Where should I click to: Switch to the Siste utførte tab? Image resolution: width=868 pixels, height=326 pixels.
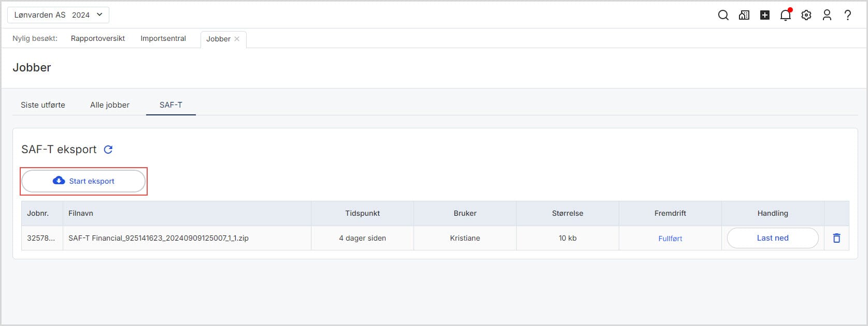(43, 105)
